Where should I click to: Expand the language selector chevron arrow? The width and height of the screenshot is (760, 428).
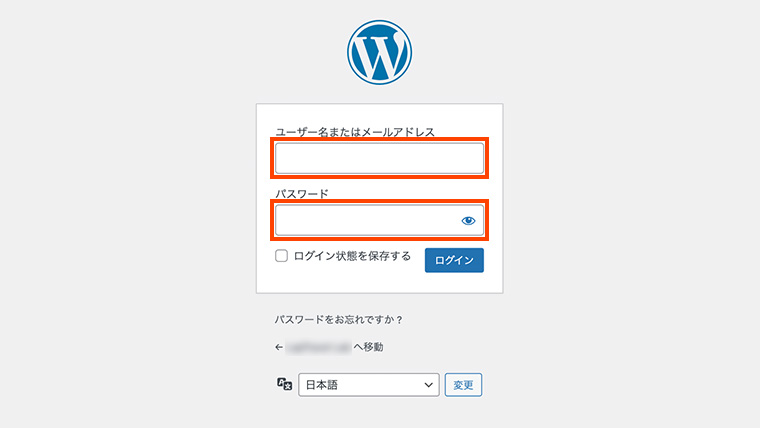pos(429,384)
